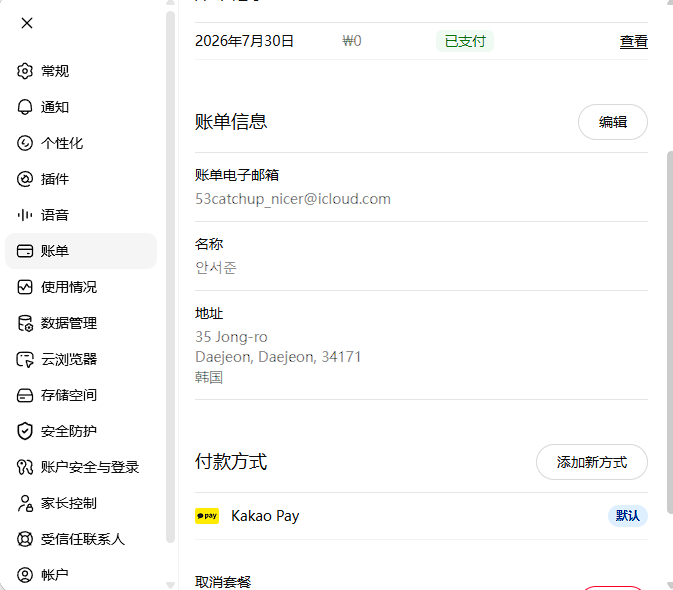Open 家长控制 parental controls section
The height and width of the screenshot is (590, 673).
pyautogui.click(x=81, y=503)
